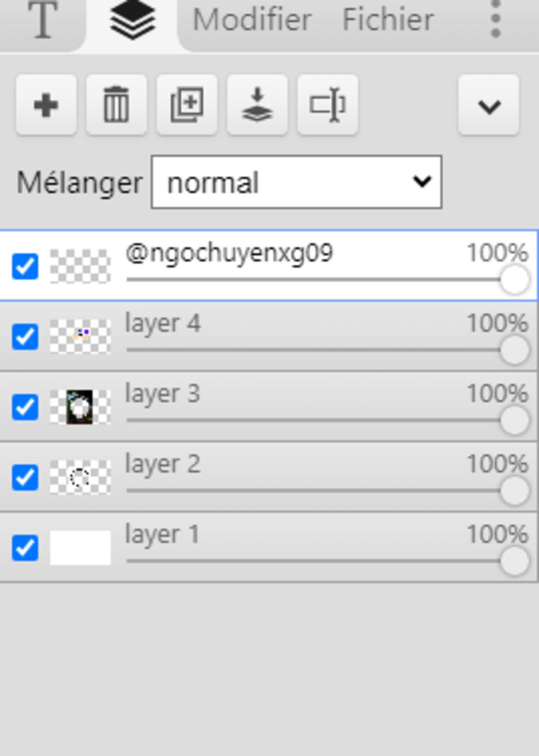This screenshot has height=756, width=539.
Task: Open the three-dot overflow menu
Action: pyautogui.click(x=495, y=20)
